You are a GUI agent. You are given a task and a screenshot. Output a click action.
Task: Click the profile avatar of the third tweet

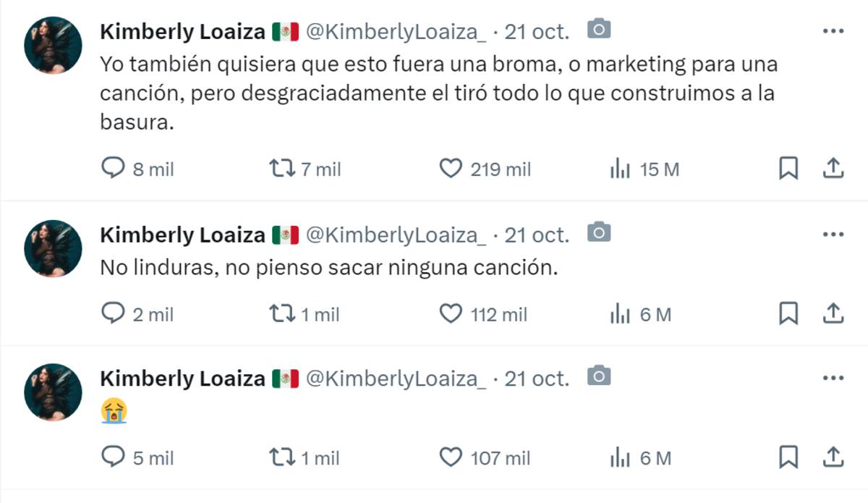click(x=53, y=392)
